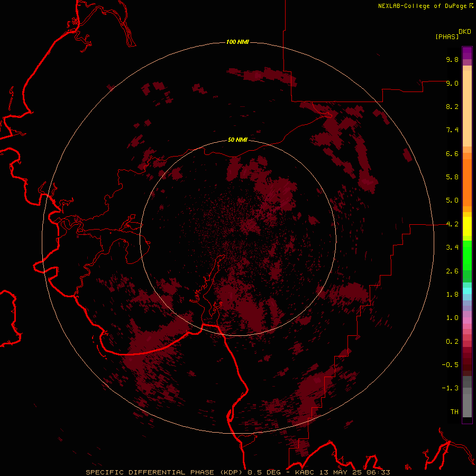Click the 50 NMI range ring label
Image resolution: width=476 pixels, height=476 pixels.
coord(237,140)
